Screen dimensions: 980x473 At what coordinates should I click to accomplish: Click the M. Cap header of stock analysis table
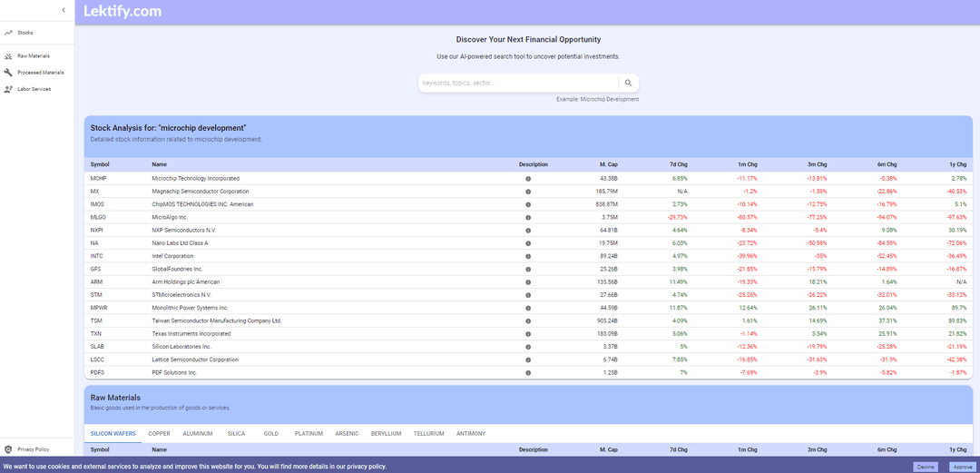pos(608,164)
